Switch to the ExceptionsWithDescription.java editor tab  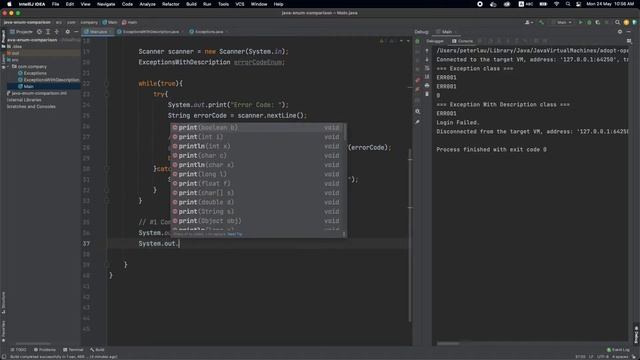coord(150,31)
